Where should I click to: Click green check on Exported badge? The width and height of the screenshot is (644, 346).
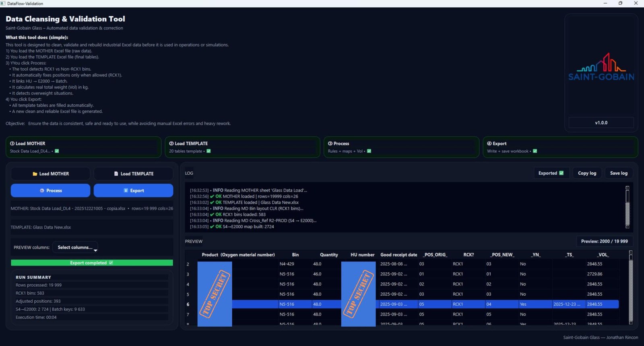[x=561, y=173]
